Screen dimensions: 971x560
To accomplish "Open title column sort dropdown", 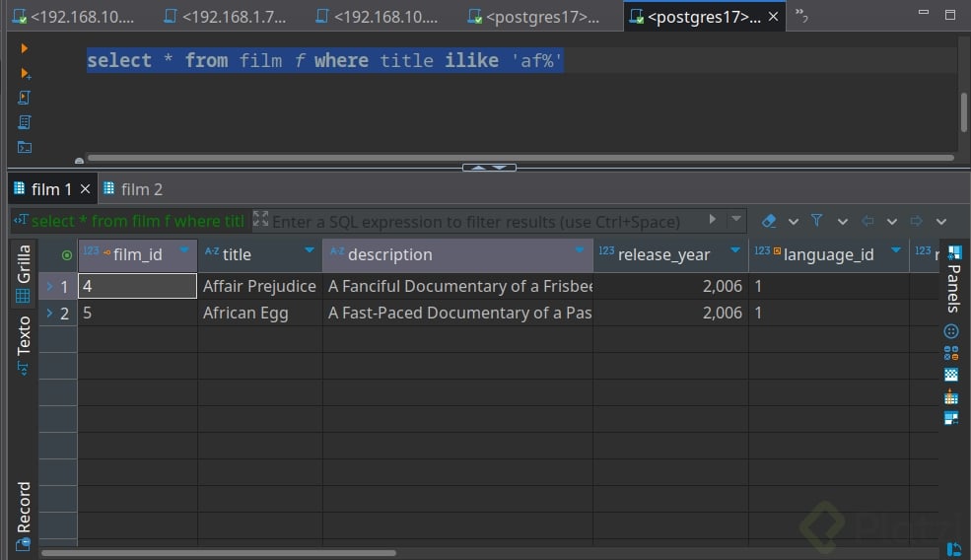I will click(x=309, y=250).
